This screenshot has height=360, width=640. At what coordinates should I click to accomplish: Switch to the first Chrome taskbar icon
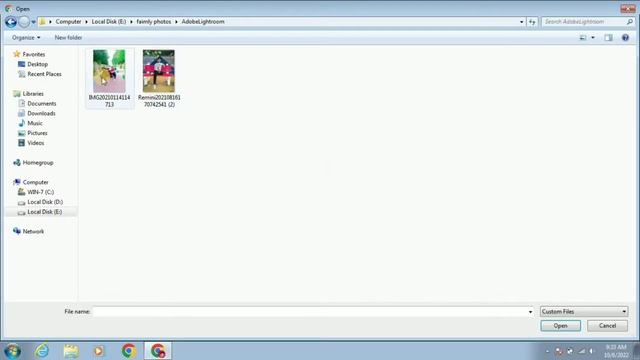pos(129,351)
